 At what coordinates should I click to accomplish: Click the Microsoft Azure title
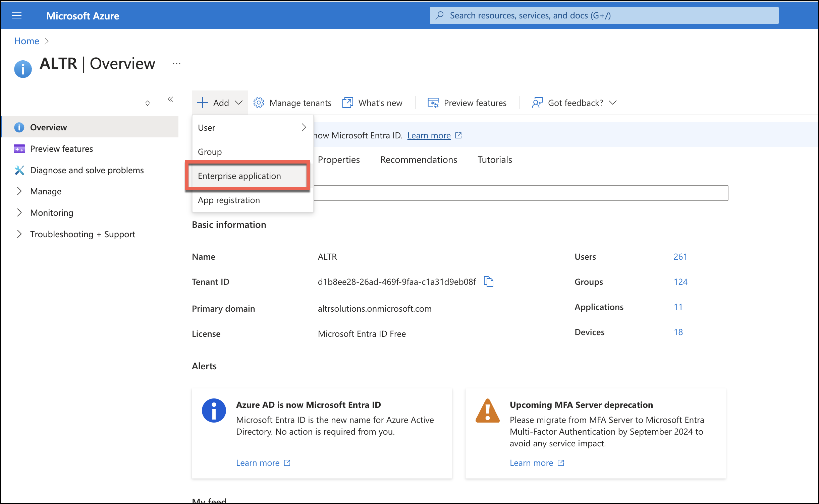tap(83, 16)
